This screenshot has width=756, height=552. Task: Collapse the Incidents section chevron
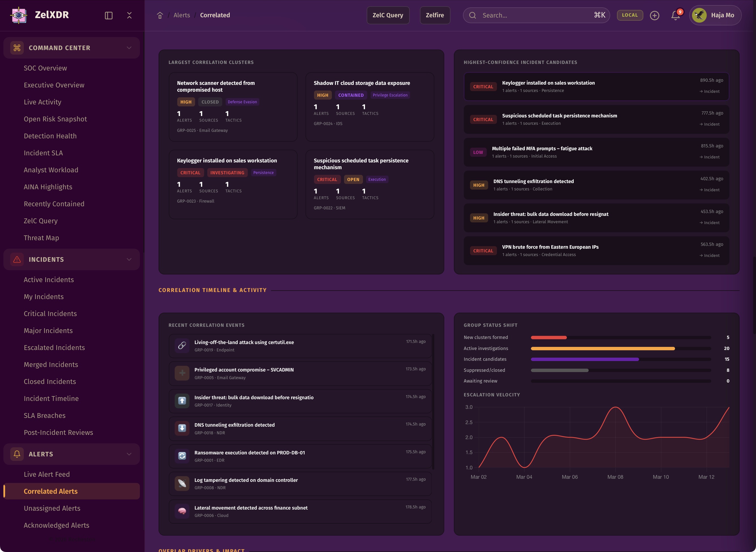click(129, 259)
